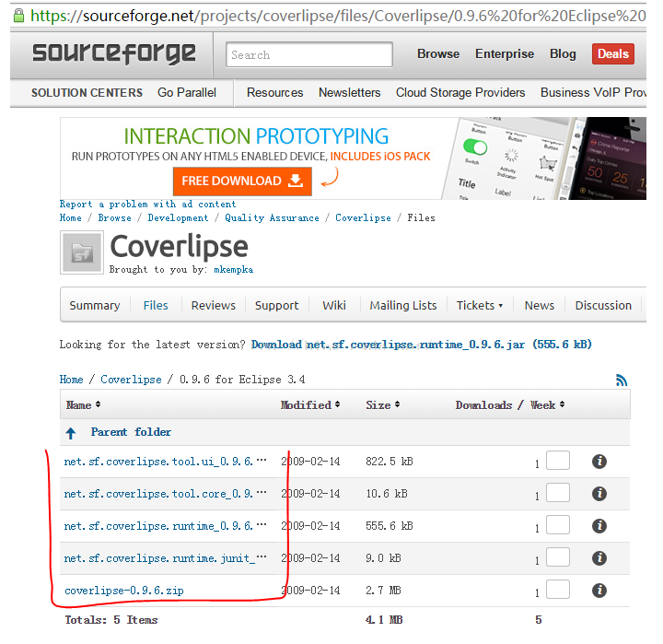This screenshot has width=663, height=644.
Task: Open Parent folder link
Action: [x=131, y=432]
